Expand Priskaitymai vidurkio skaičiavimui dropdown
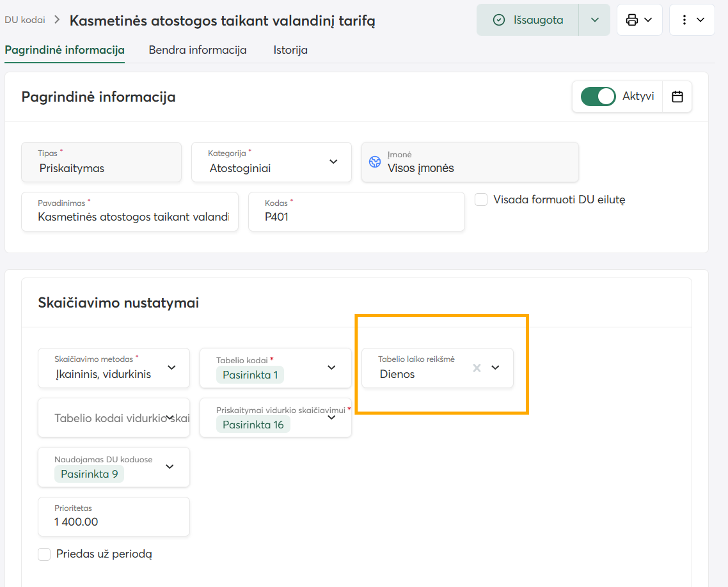 pos(331,418)
